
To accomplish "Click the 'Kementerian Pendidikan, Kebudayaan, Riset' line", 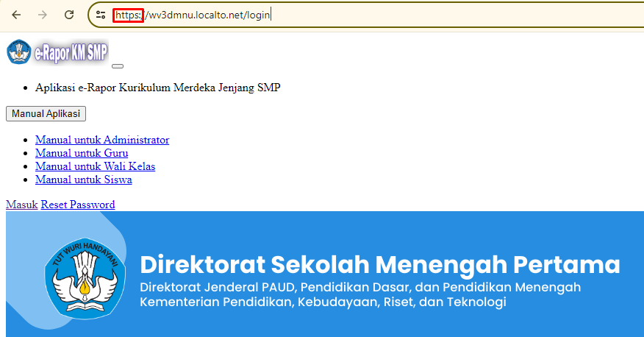I will pos(323,302).
